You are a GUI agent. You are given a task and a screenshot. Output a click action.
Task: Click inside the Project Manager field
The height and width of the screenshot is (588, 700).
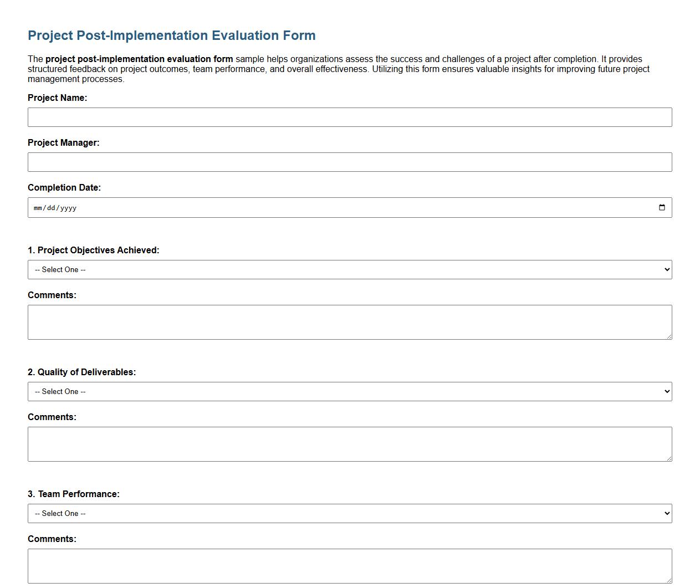(349, 162)
